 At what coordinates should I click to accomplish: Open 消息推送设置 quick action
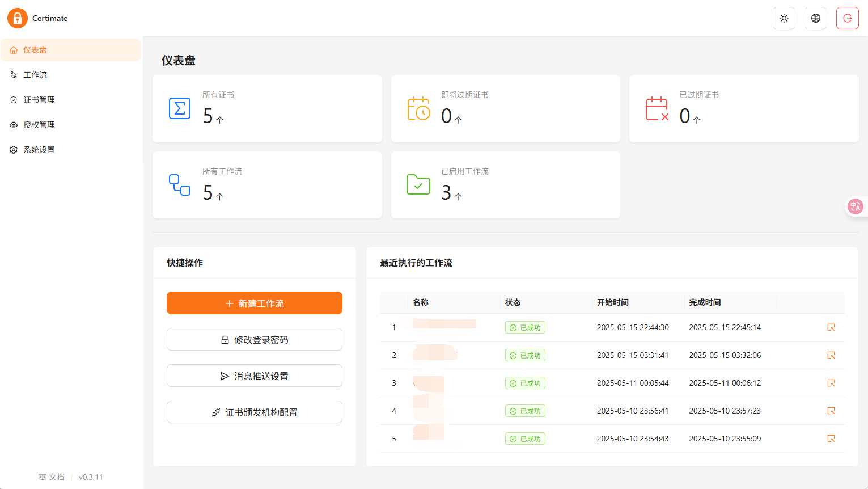click(x=255, y=376)
